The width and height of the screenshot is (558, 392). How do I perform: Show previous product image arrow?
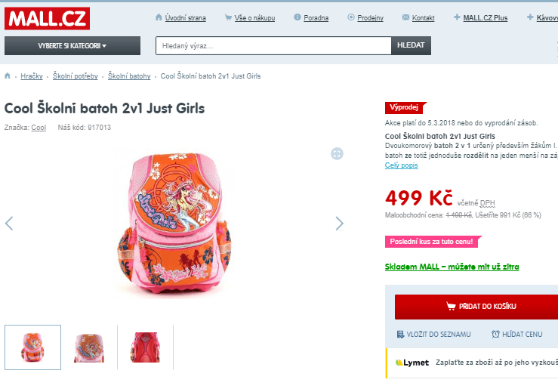coord(9,224)
